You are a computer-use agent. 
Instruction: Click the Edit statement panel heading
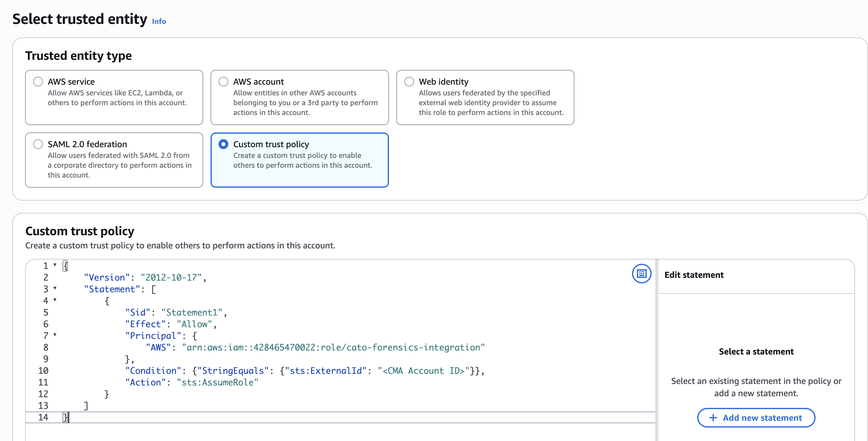coord(694,275)
